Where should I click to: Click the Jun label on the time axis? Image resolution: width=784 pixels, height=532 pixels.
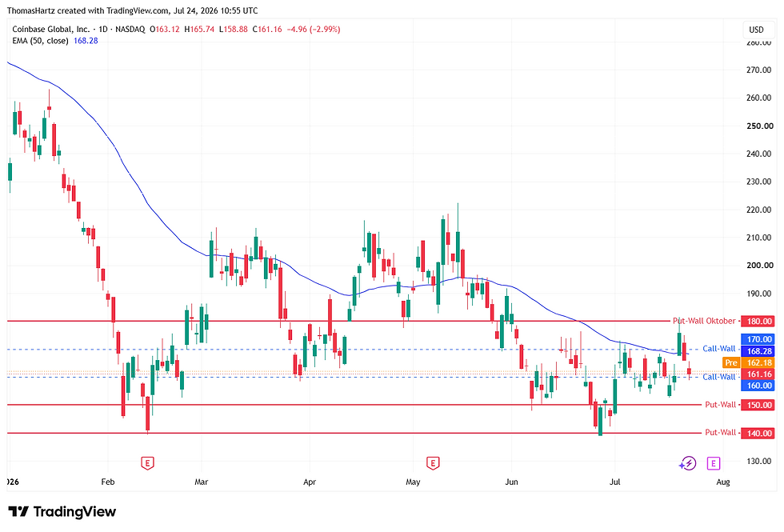pos(511,482)
